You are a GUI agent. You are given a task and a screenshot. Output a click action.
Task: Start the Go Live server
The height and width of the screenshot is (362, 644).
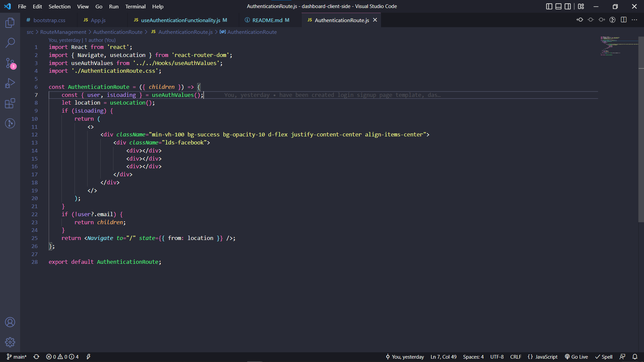point(576,357)
